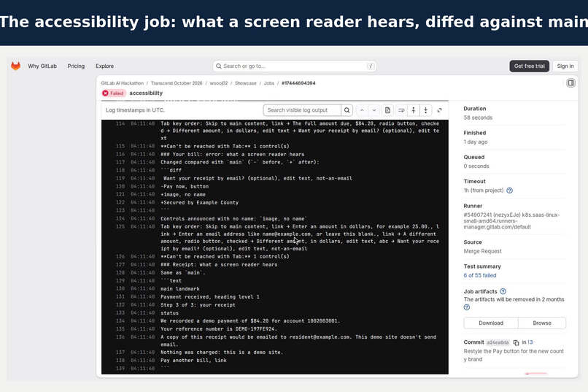Copy the commit SHA icon
This screenshot has height=392, width=588.
coord(516,342)
